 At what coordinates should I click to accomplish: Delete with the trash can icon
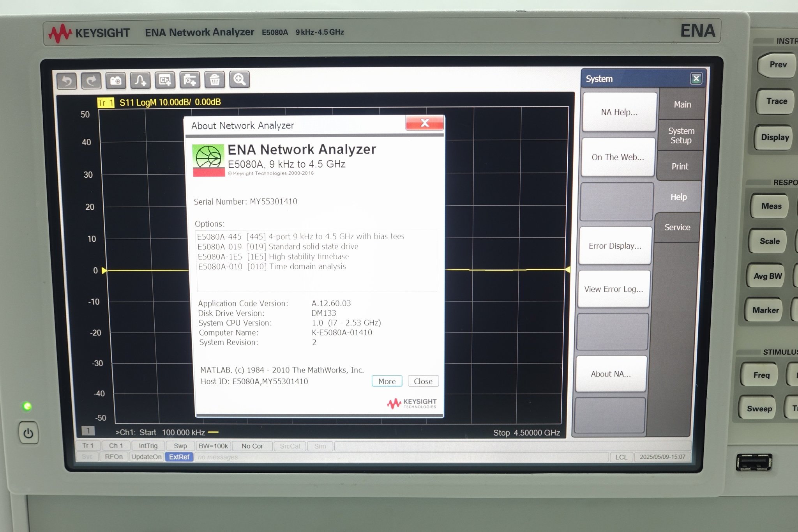[215, 80]
